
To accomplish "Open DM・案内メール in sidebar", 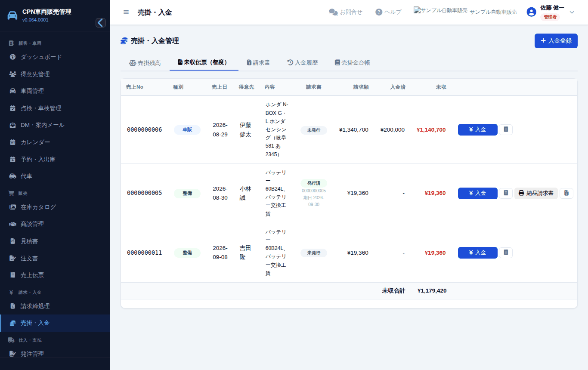I will point(55,125).
